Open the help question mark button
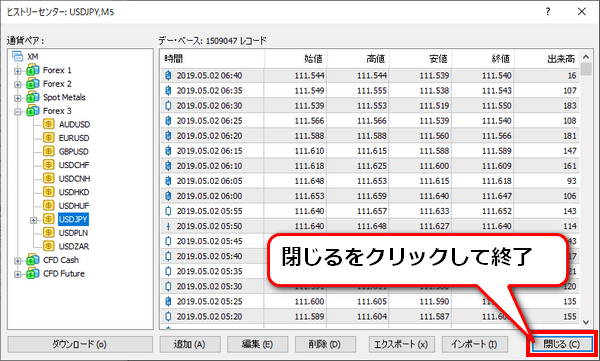 (548, 12)
